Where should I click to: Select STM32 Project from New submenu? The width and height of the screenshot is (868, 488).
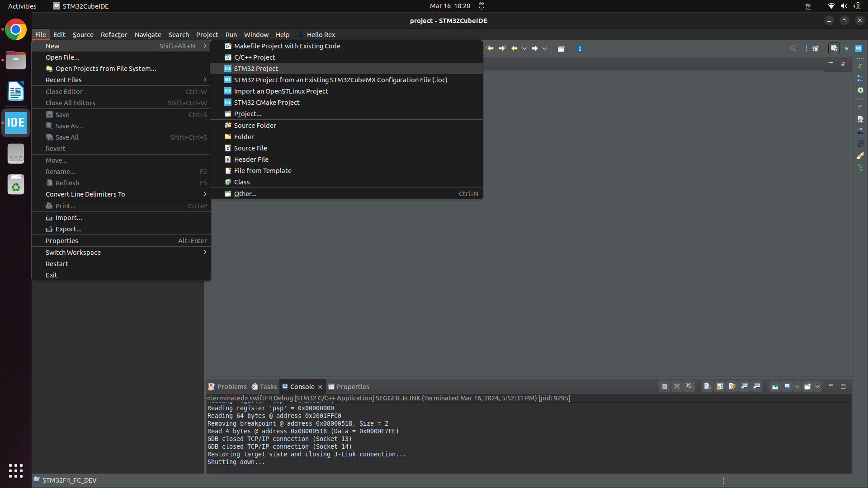point(256,69)
